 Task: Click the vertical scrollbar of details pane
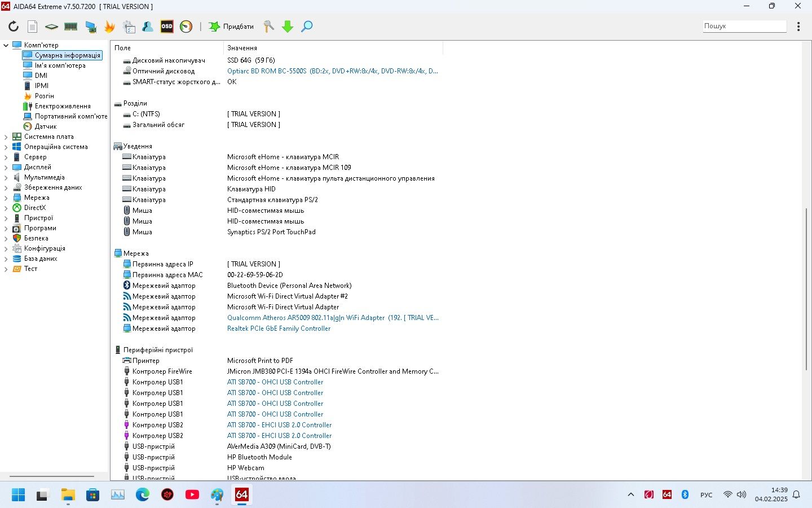click(806, 289)
